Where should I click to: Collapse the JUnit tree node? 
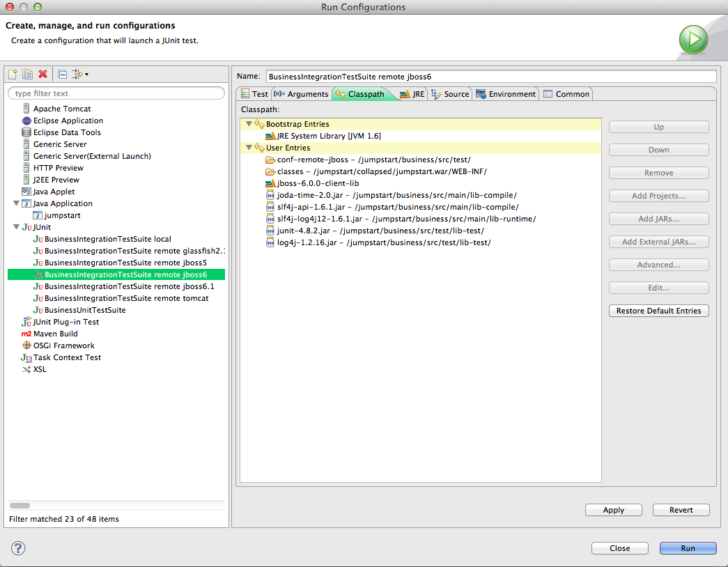click(16, 227)
